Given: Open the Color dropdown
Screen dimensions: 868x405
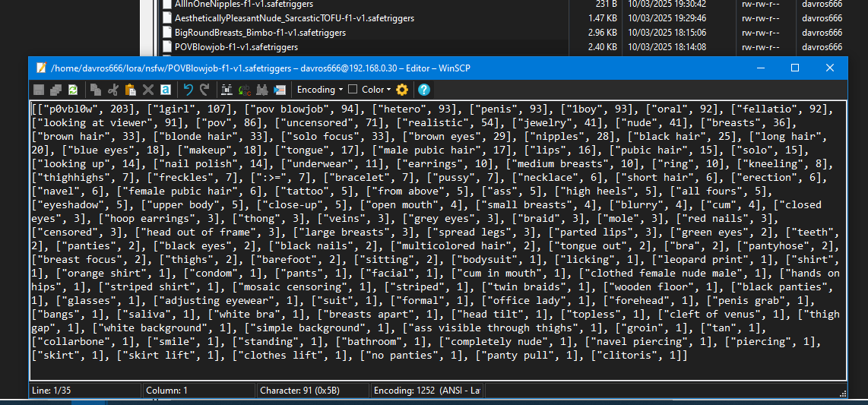Looking at the screenshot, I should click(x=376, y=90).
